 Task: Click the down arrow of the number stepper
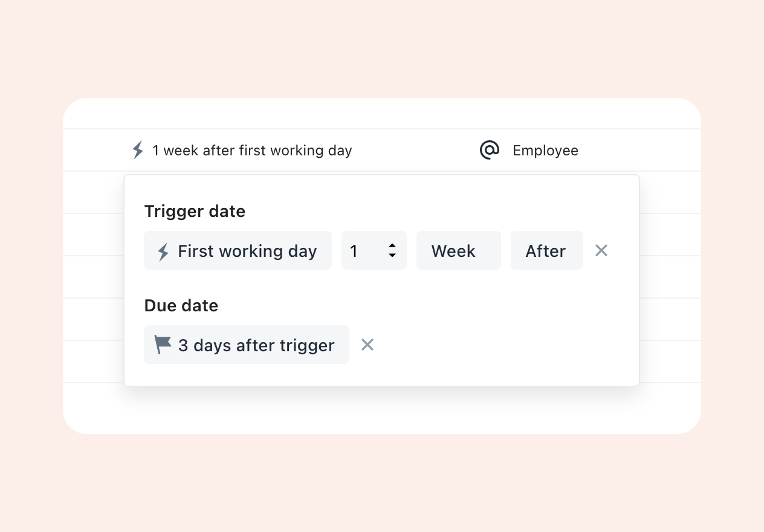(392, 255)
